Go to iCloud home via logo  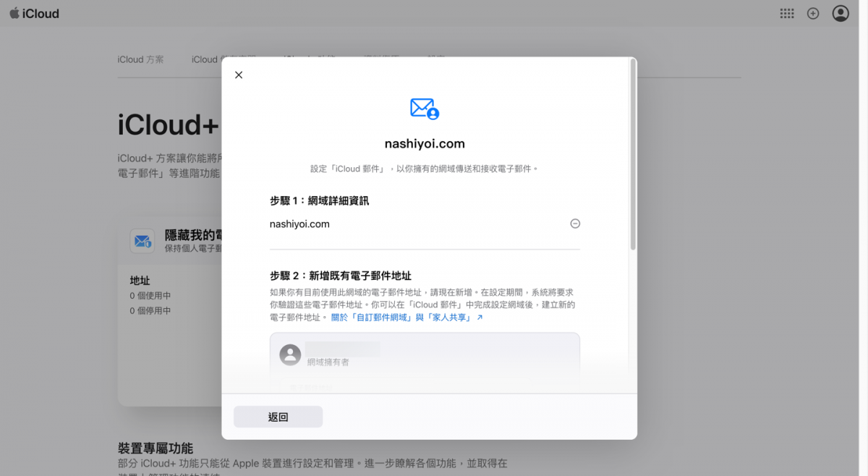click(x=35, y=14)
